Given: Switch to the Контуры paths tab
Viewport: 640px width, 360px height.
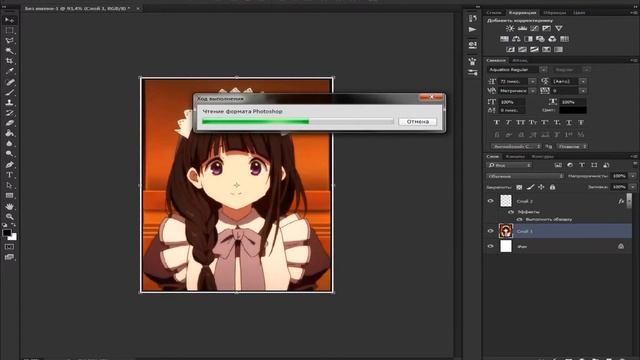Looking at the screenshot, I should [542, 156].
